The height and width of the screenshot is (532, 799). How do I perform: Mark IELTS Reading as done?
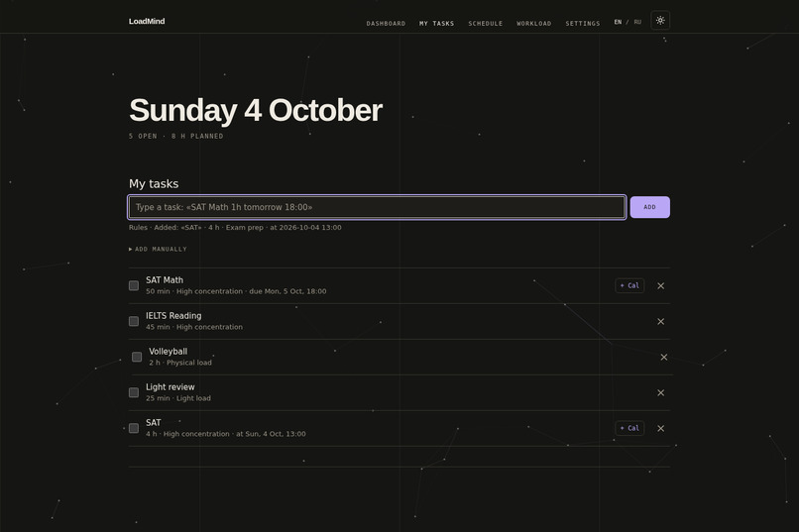(x=134, y=321)
